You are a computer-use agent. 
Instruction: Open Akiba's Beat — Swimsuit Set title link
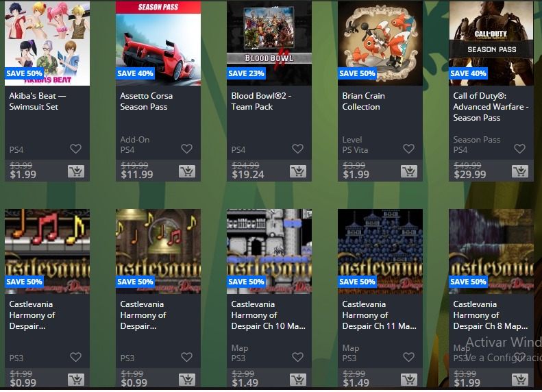point(37,101)
